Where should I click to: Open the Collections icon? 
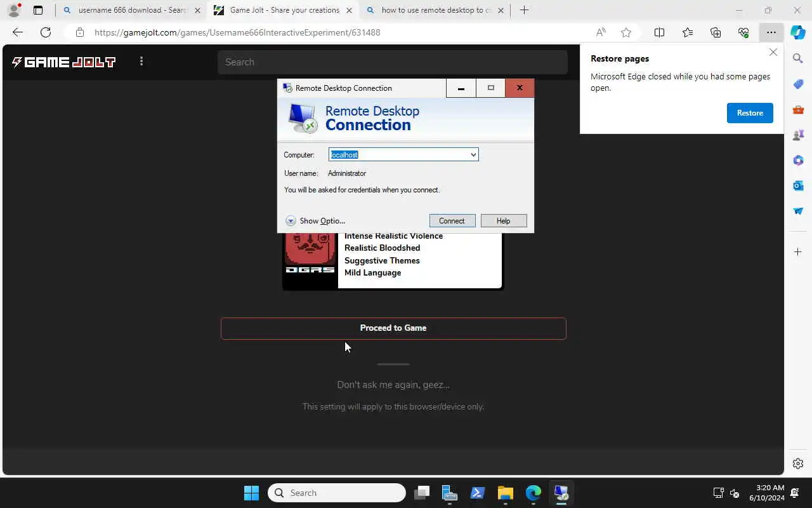tap(716, 32)
